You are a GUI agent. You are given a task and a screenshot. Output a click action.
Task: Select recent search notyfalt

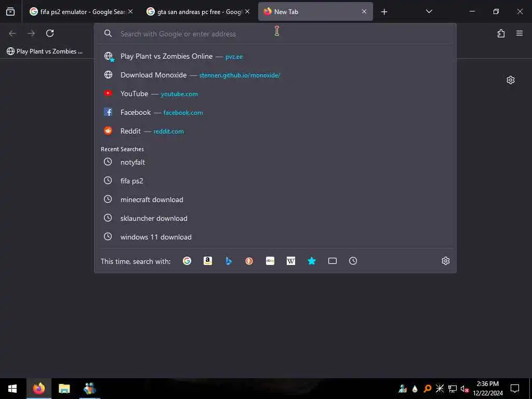point(275,162)
